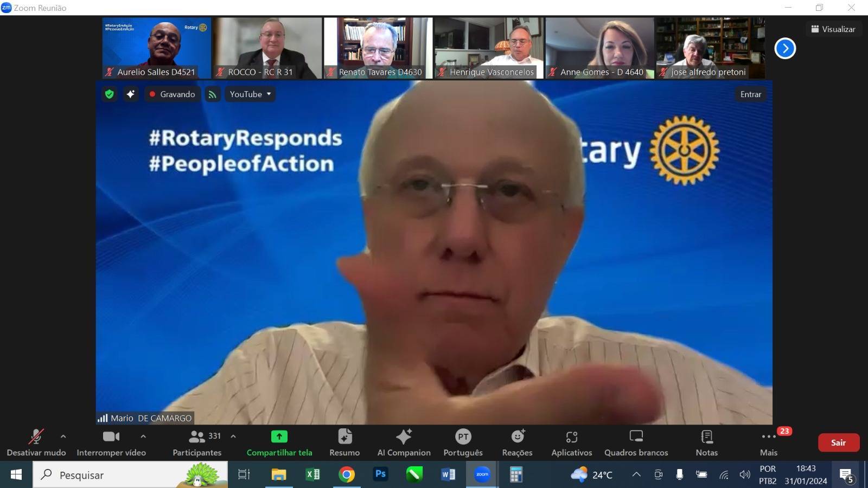
Task: Expand the video options chevron
Action: pyautogui.click(x=143, y=436)
